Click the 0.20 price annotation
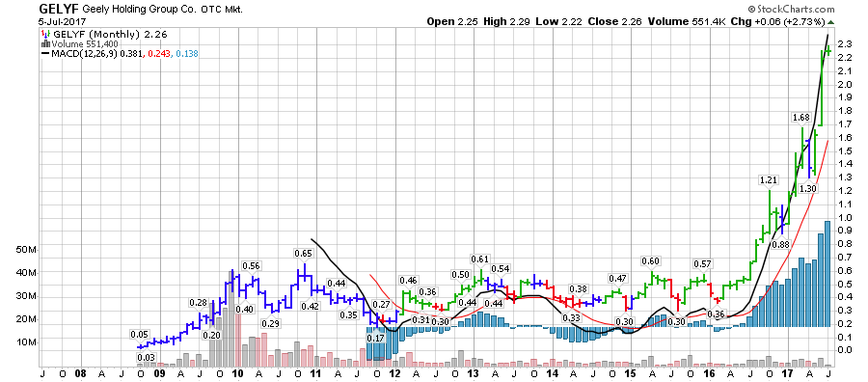The image size is (868, 382). point(211,335)
